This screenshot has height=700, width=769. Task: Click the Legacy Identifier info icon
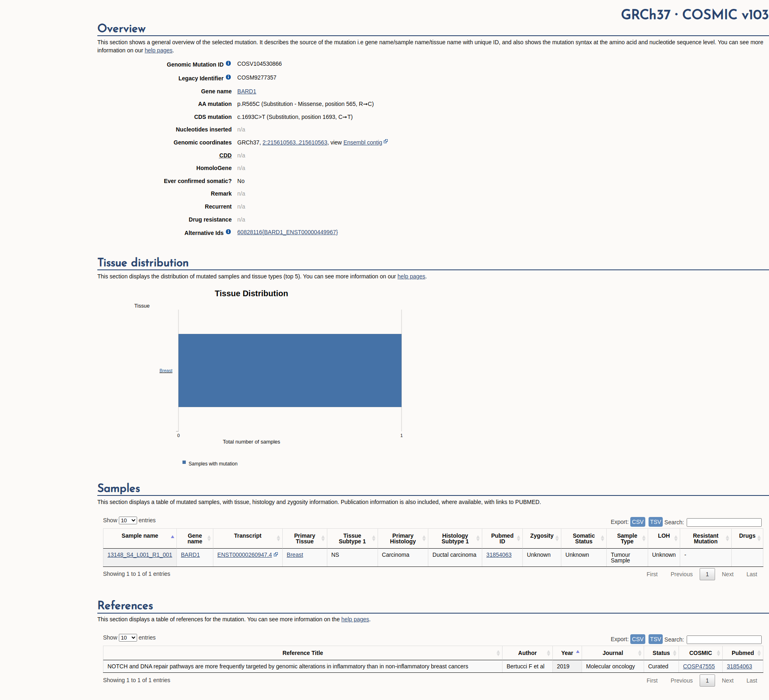pyautogui.click(x=228, y=77)
